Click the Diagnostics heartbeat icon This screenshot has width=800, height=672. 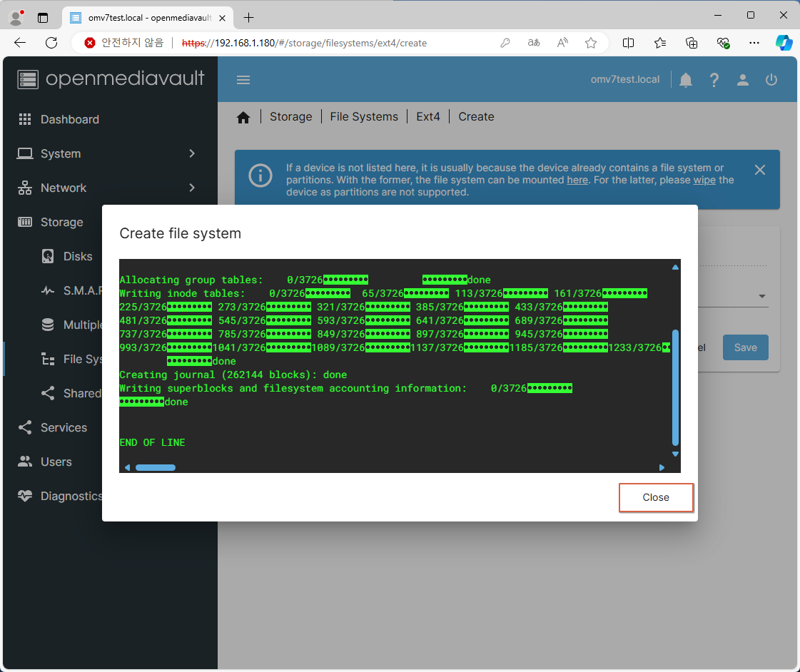(25, 496)
